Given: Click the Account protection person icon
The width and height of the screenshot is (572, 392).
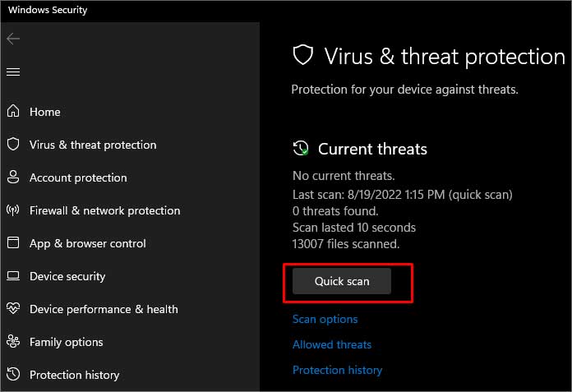Looking at the screenshot, I should click(x=13, y=177).
